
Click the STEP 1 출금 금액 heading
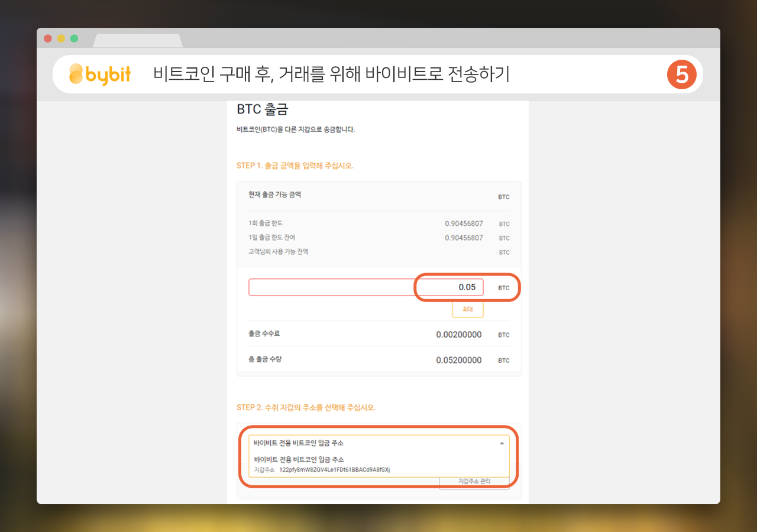click(x=295, y=166)
